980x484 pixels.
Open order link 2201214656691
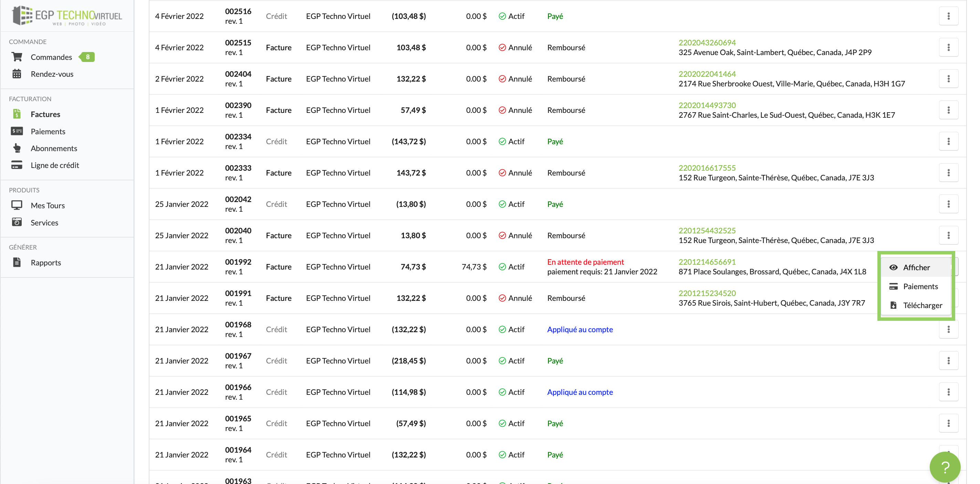[x=707, y=262]
